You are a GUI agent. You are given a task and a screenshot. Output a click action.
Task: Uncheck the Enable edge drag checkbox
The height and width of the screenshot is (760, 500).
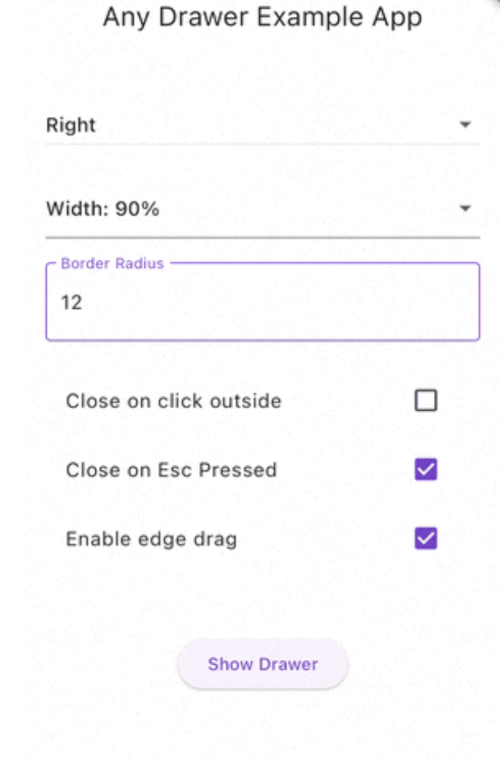426,538
